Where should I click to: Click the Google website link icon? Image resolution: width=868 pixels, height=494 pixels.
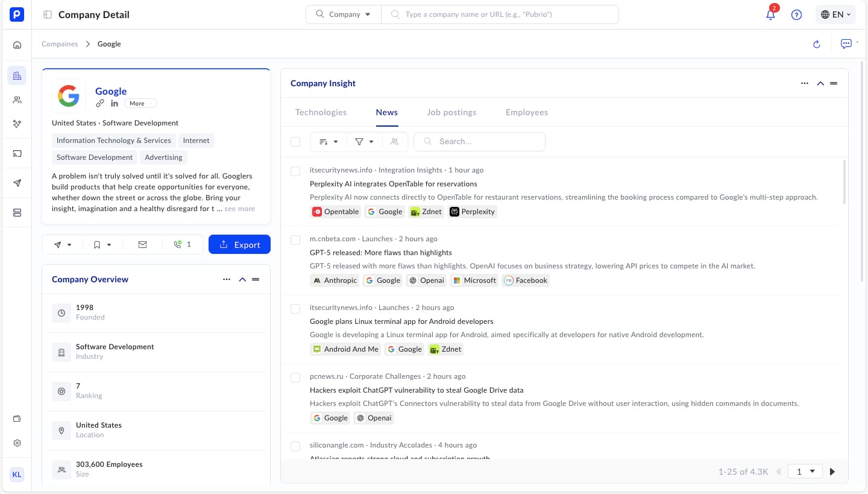[x=100, y=104]
